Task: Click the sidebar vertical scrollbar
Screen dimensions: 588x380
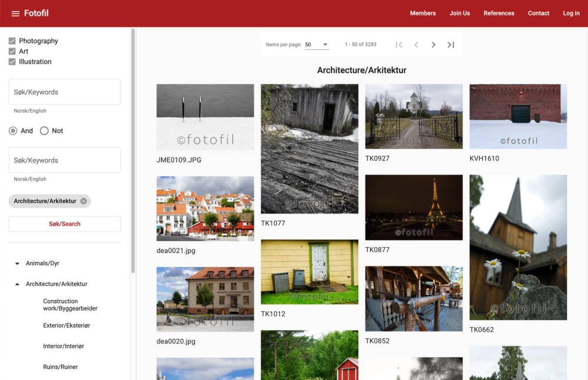Action: click(x=133, y=147)
